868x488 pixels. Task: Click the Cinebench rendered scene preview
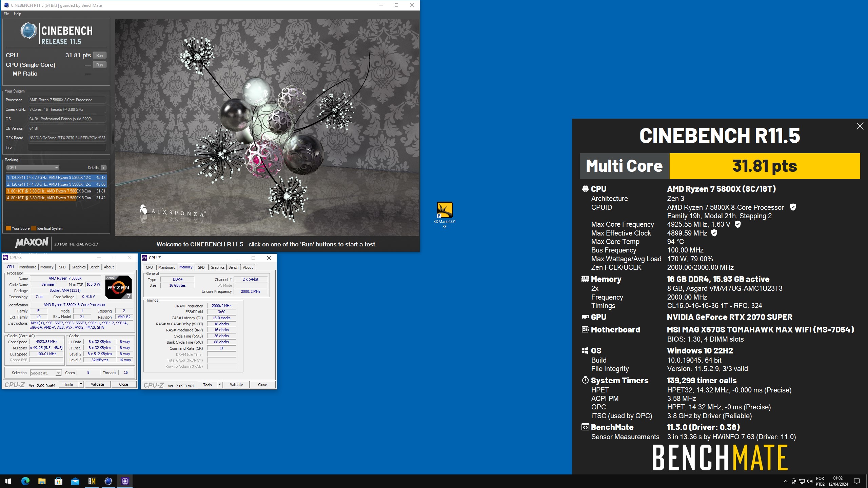267,128
